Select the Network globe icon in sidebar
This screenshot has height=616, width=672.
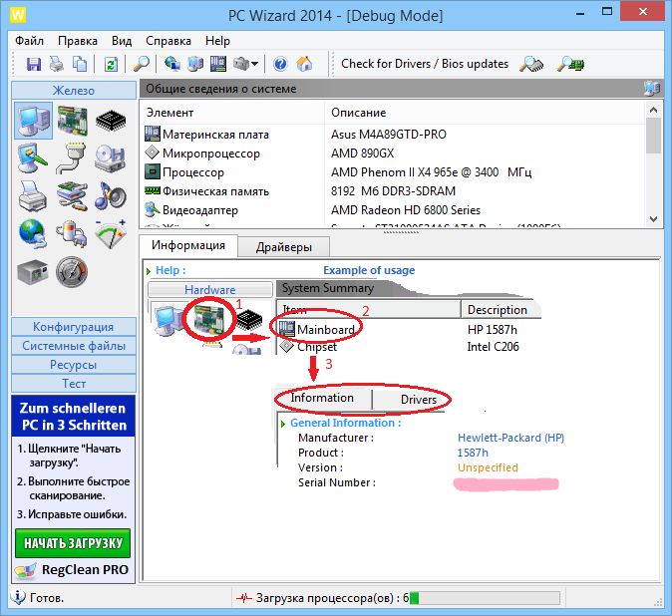point(33,234)
